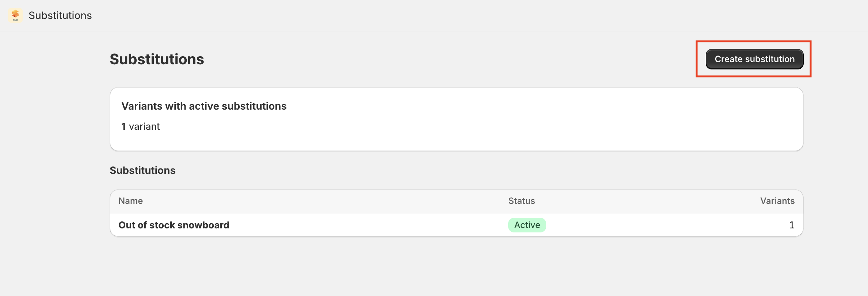
Task: Click the Name column header
Action: point(130,201)
